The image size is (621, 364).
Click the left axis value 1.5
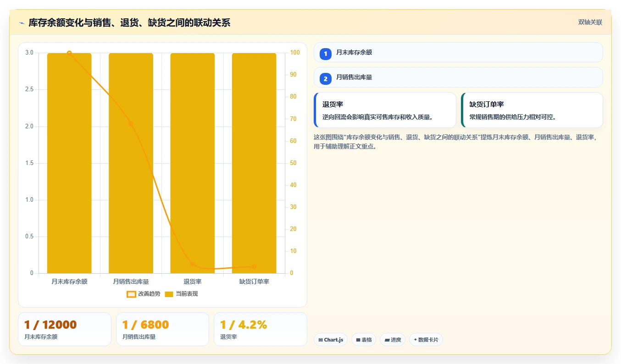click(29, 163)
